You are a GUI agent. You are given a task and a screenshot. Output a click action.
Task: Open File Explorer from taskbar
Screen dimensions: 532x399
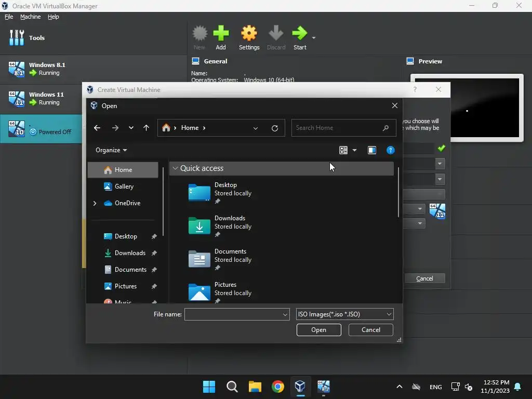[255, 387]
